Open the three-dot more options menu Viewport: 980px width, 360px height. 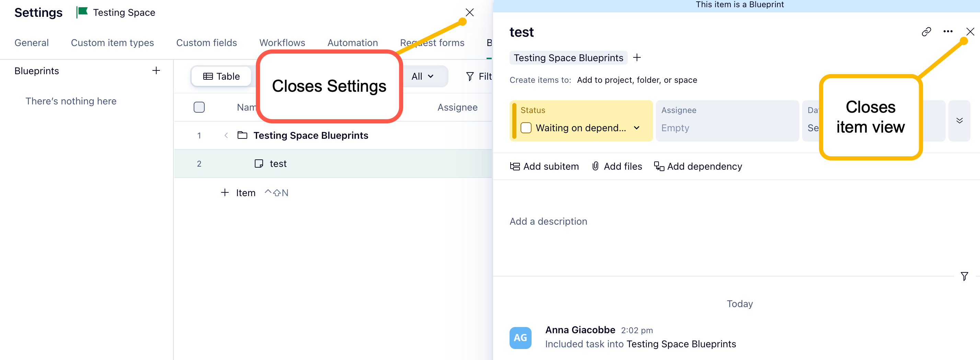(x=948, y=32)
